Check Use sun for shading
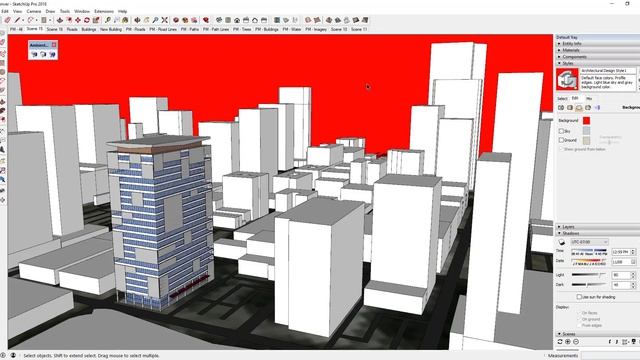 (x=579, y=297)
